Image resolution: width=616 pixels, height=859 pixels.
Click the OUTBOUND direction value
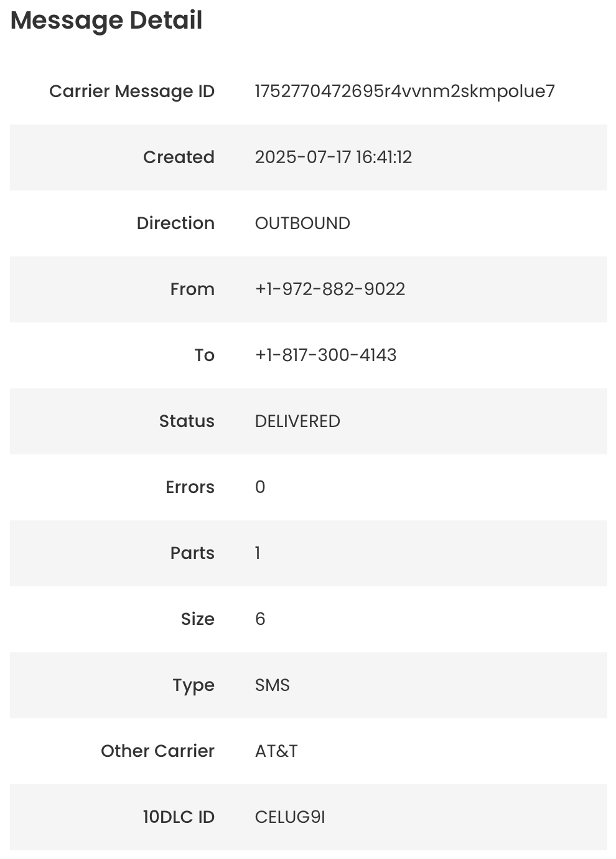click(302, 223)
